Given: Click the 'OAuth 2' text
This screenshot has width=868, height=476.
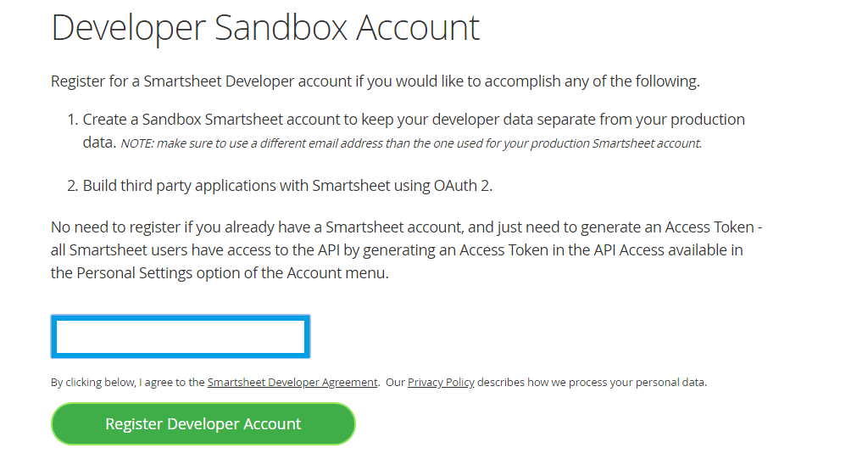Looking at the screenshot, I should tap(463, 186).
